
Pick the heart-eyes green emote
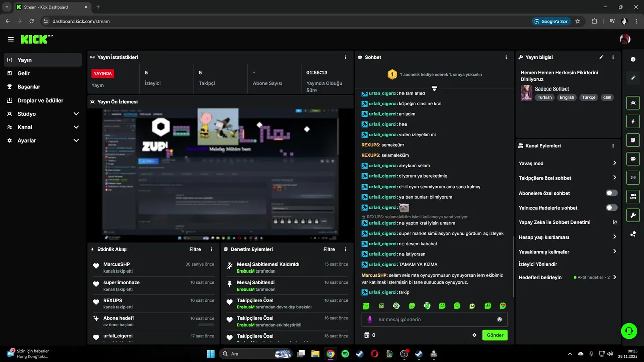(x=502, y=306)
